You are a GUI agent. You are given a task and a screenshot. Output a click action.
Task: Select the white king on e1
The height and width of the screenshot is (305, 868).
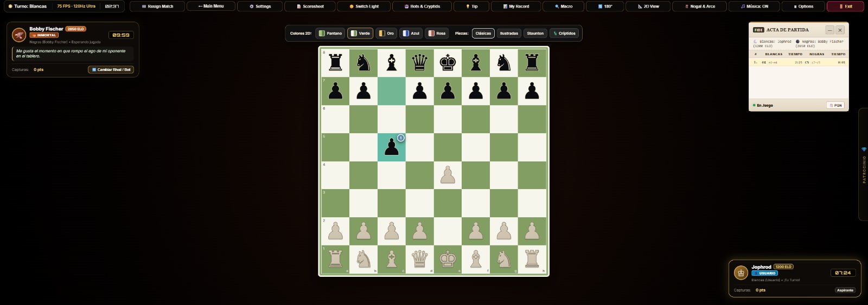point(448,259)
